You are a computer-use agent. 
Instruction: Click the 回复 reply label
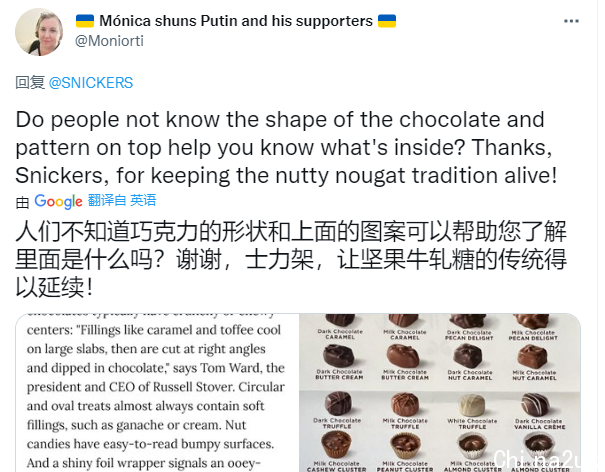(30, 83)
